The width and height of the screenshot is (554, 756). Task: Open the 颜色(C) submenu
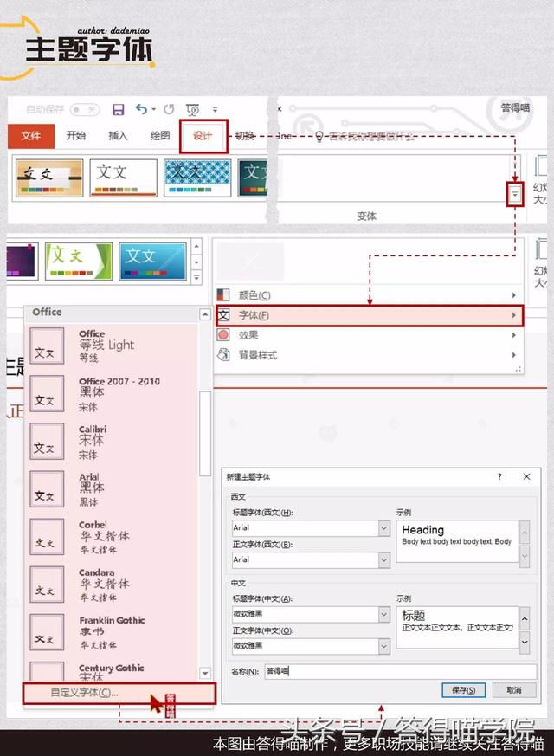(x=369, y=295)
